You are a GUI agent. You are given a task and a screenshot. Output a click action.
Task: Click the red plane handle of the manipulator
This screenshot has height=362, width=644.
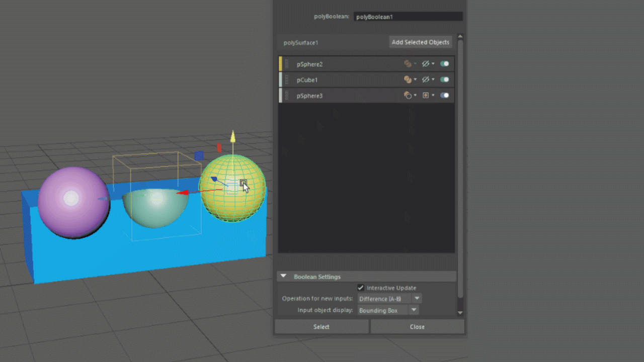pyautogui.click(x=219, y=147)
